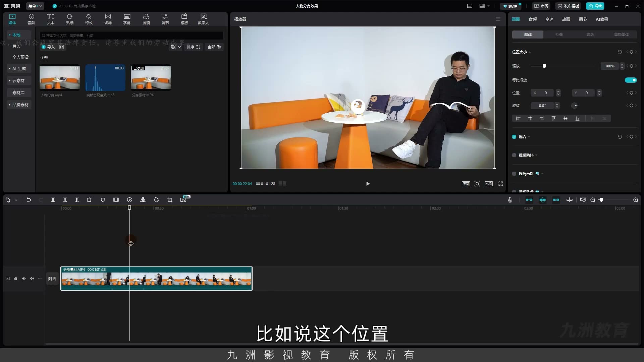
Task: Click the crop icon in timeline toolbar
Action: 170,200
